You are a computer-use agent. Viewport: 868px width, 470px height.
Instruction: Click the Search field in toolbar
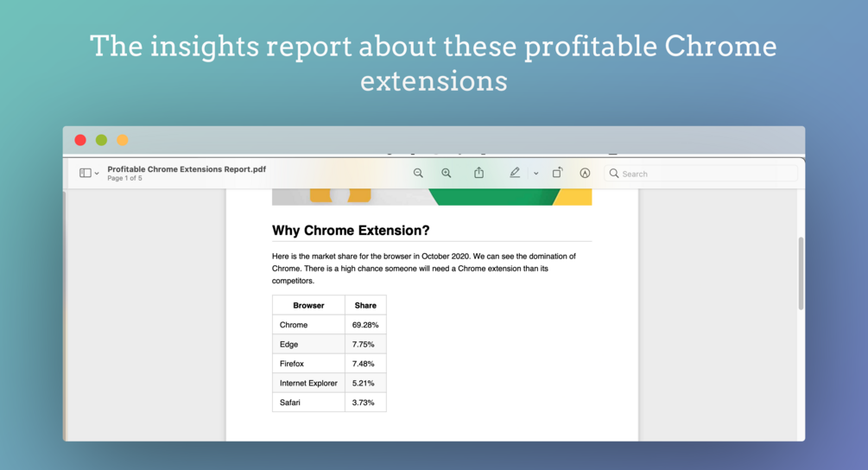point(700,174)
